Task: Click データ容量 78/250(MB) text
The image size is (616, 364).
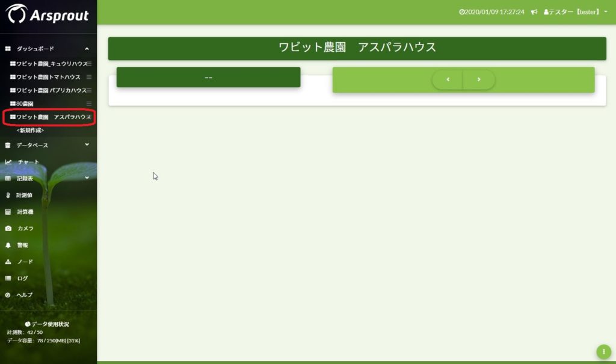Action: [43, 341]
